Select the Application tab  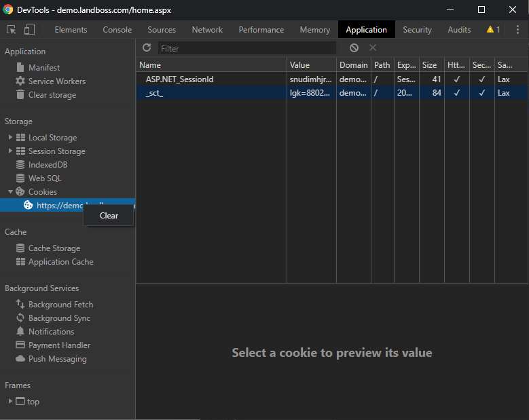tap(367, 30)
